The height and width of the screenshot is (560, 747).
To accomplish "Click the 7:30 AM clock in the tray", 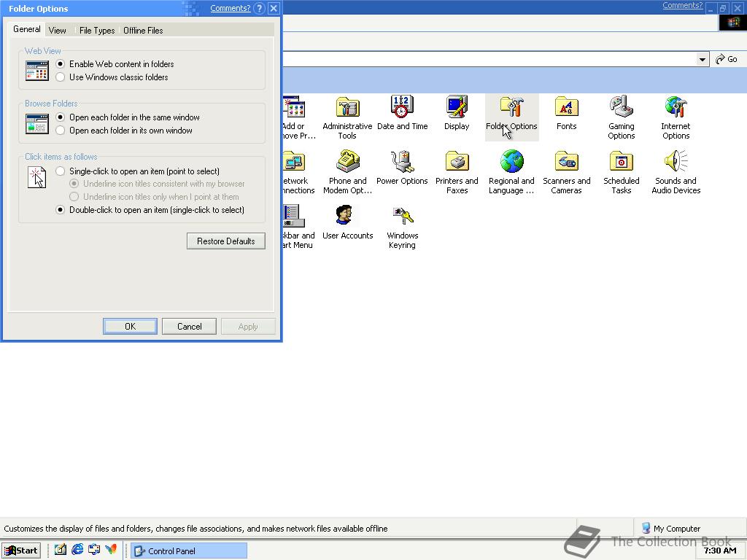I will tap(720, 551).
